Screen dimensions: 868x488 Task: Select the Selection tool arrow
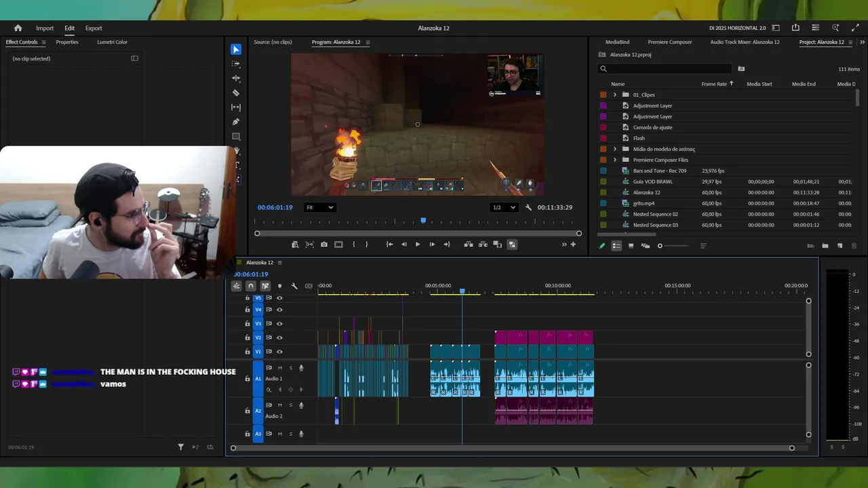[x=236, y=49]
